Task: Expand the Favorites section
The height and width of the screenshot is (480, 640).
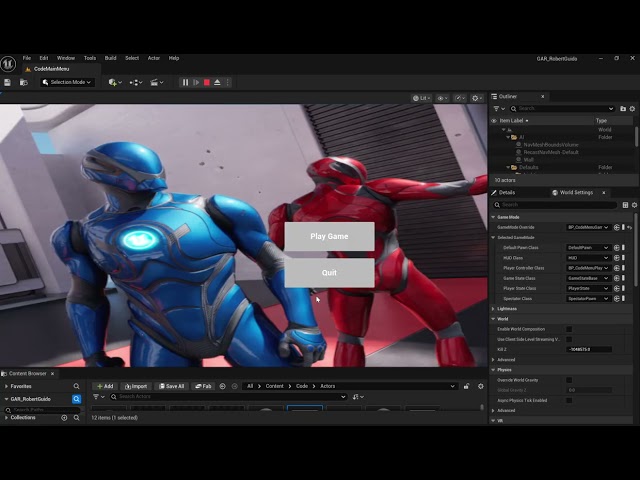Action: [6, 386]
